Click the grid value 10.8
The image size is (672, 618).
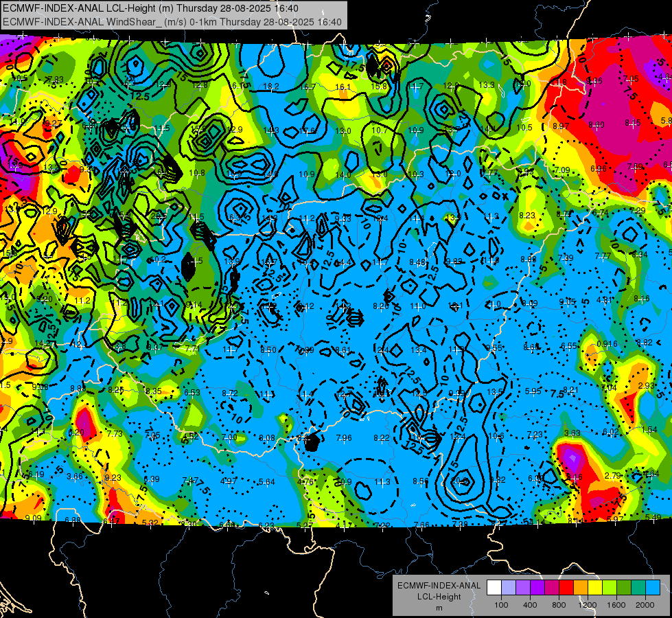[x=197, y=173]
